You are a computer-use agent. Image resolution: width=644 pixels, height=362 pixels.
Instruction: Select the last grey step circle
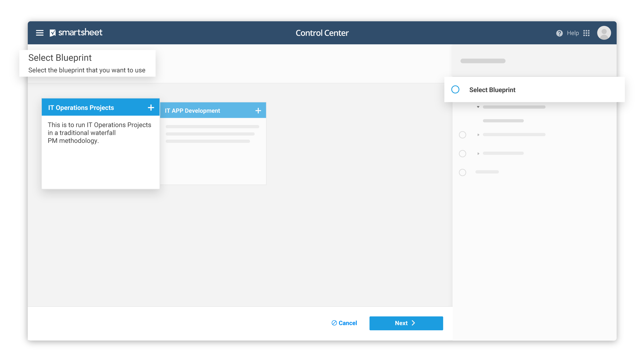(x=462, y=172)
